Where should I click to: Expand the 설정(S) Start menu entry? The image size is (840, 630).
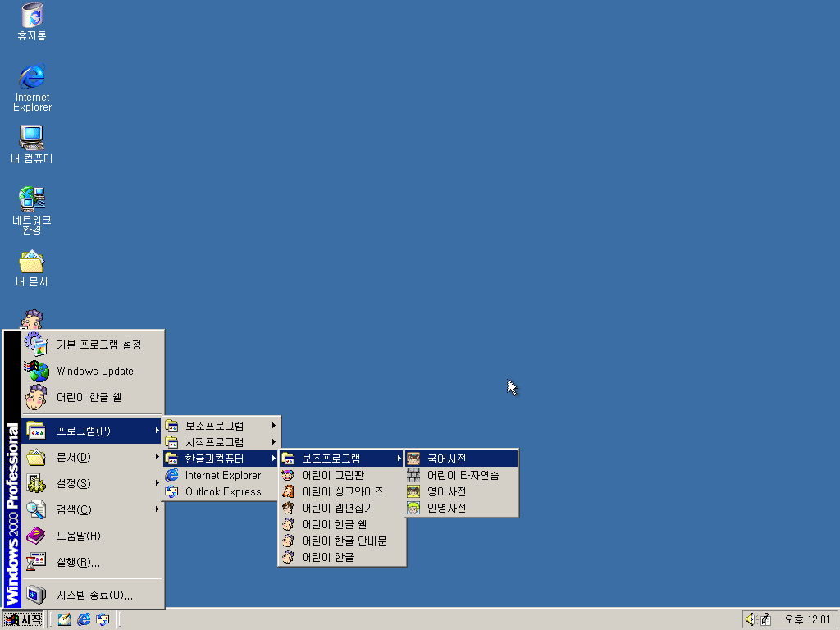[x=92, y=483]
